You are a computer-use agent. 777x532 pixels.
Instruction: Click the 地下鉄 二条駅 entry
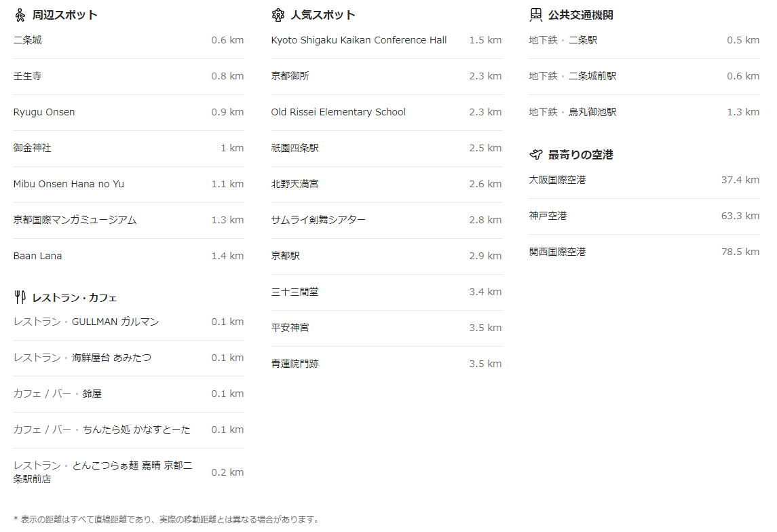pos(644,40)
